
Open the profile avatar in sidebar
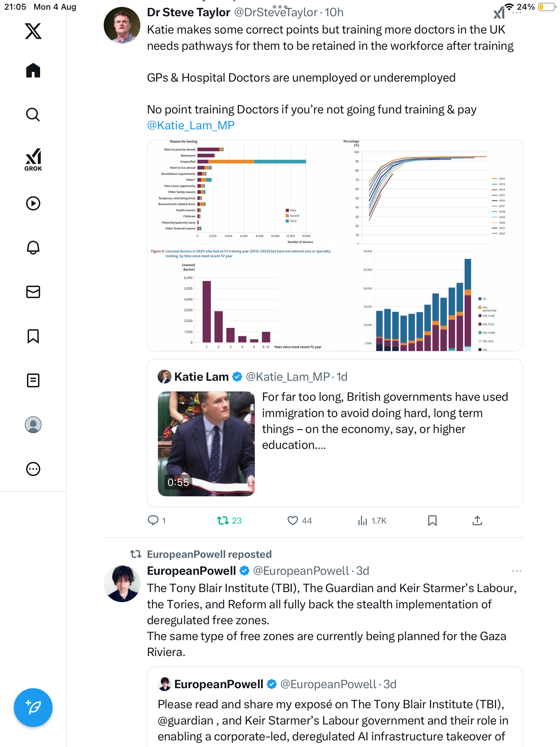(33, 425)
